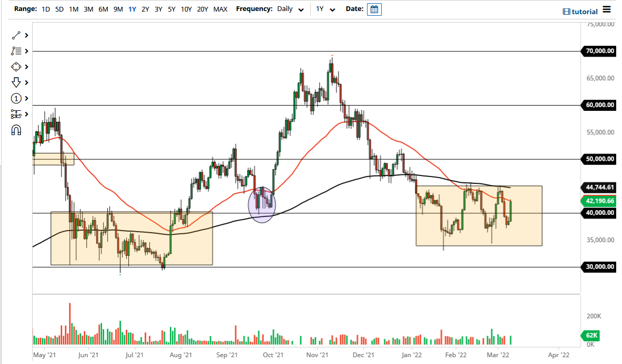622x364 pixels.
Task: Select the arrow marker tool
Action: click(16, 82)
